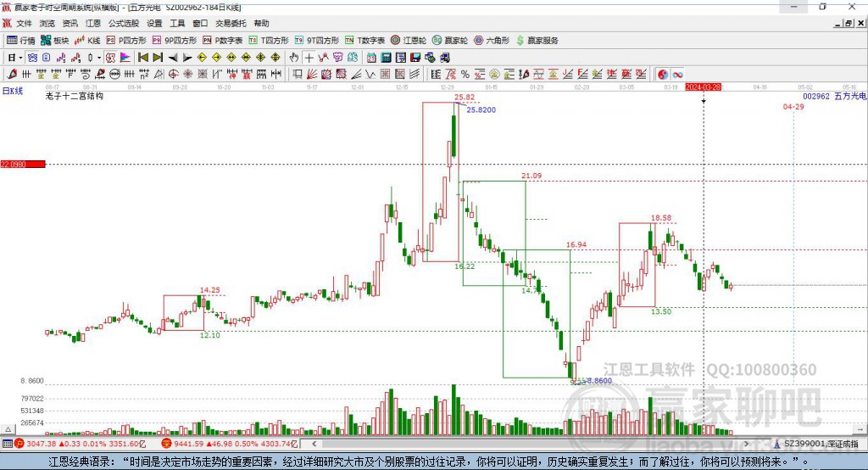This screenshot has width=868, height=470.
Task: Click stock code 002962 五方光电
Action: (835, 96)
